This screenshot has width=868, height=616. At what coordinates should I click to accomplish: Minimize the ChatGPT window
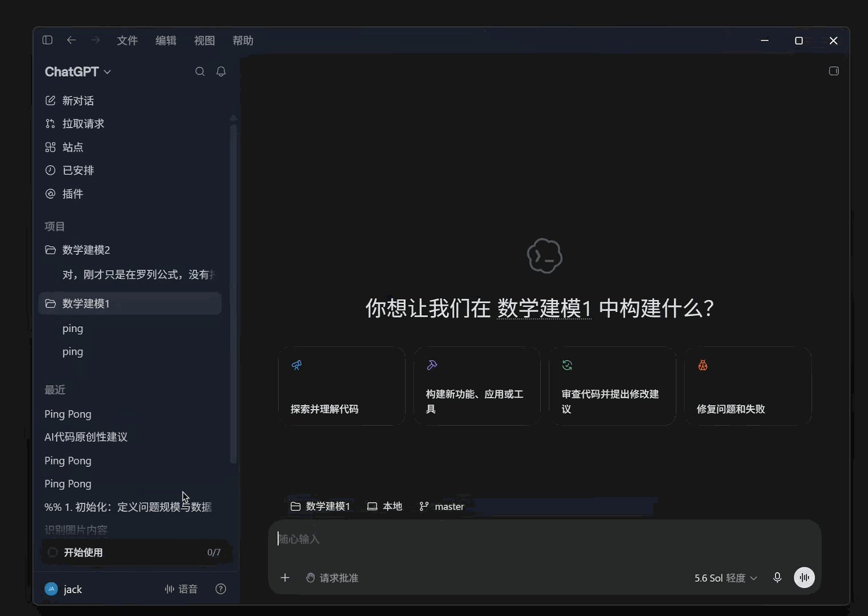pos(765,41)
